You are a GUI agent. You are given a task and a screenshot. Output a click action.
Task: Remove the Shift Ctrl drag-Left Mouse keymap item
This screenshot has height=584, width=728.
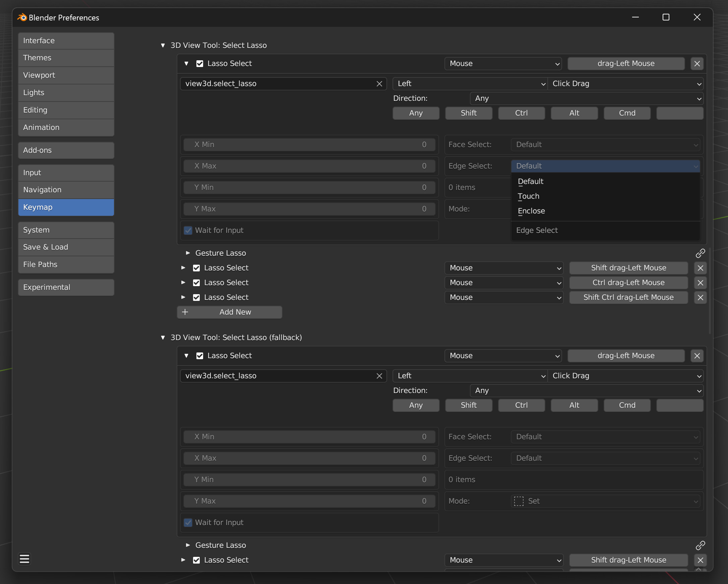[x=700, y=298]
